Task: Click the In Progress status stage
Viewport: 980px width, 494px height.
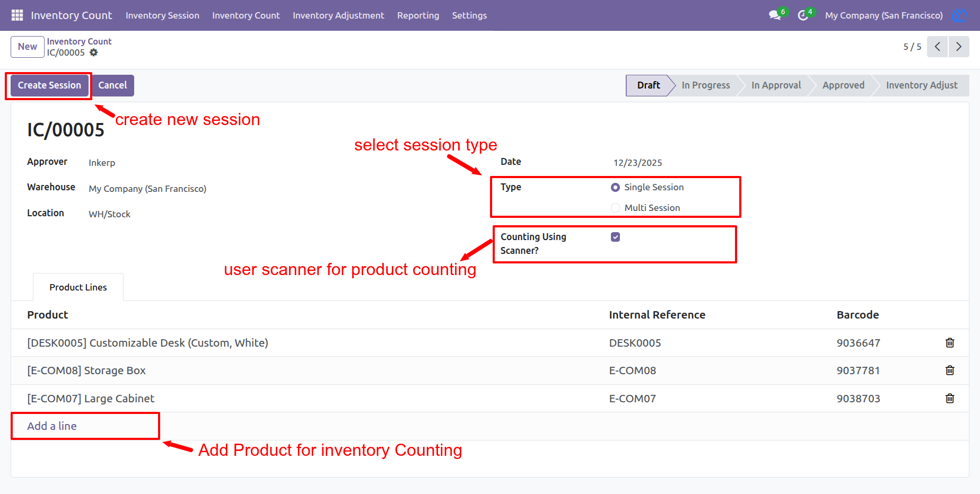Action: pyautogui.click(x=705, y=85)
